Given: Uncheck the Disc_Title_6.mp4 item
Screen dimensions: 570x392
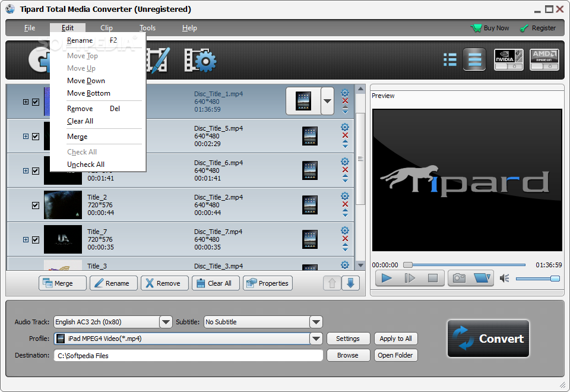Looking at the screenshot, I should [x=36, y=171].
